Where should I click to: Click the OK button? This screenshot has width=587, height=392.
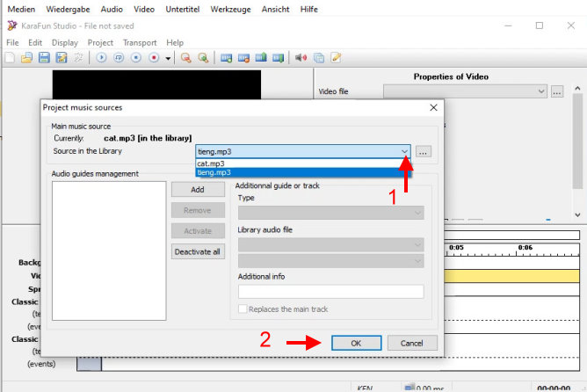click(356, 343)
